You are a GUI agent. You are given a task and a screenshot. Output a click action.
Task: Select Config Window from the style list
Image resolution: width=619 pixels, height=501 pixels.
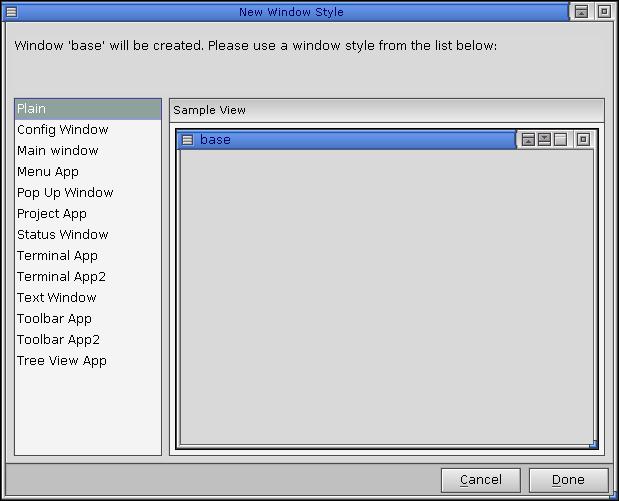pos(62,130)
